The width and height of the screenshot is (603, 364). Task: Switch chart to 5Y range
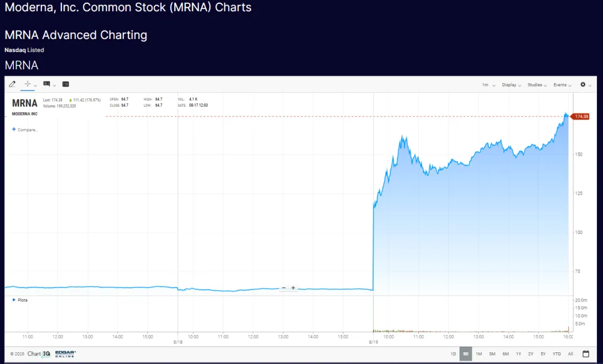pos(543,354)
